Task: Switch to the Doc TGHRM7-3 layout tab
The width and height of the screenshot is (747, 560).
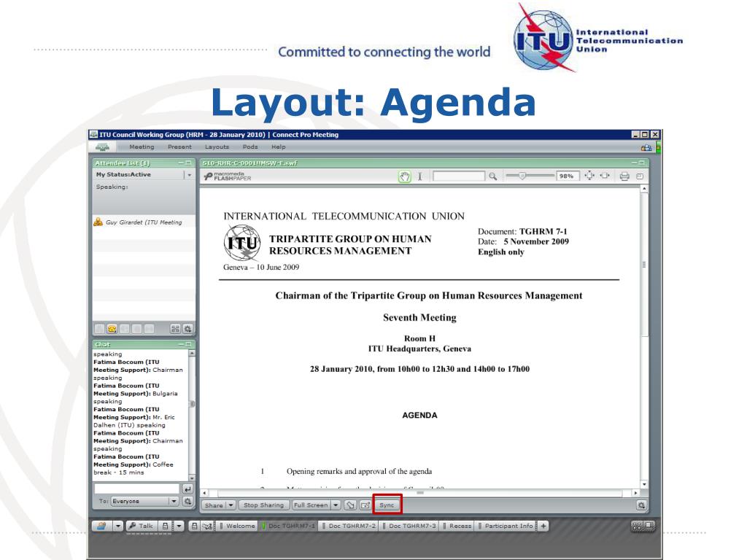Action: pyautogui.click(x=409, y=526)
